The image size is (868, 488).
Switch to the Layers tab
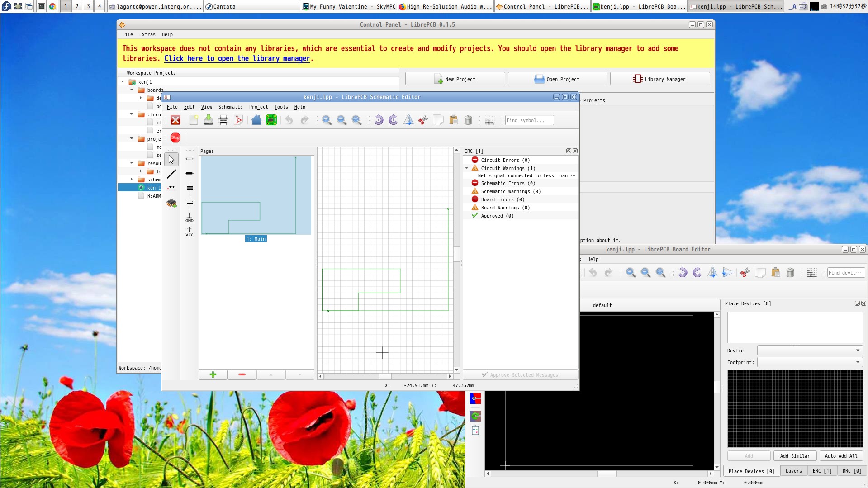pos(793,471)
